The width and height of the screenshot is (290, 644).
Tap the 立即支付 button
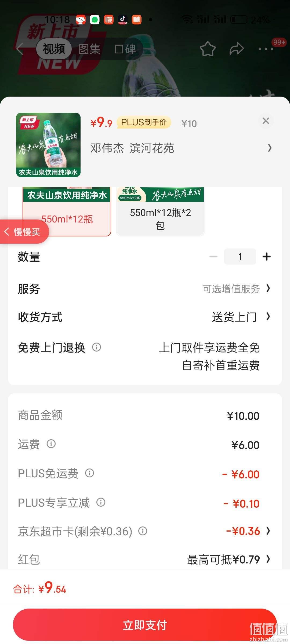click(145, 625)
